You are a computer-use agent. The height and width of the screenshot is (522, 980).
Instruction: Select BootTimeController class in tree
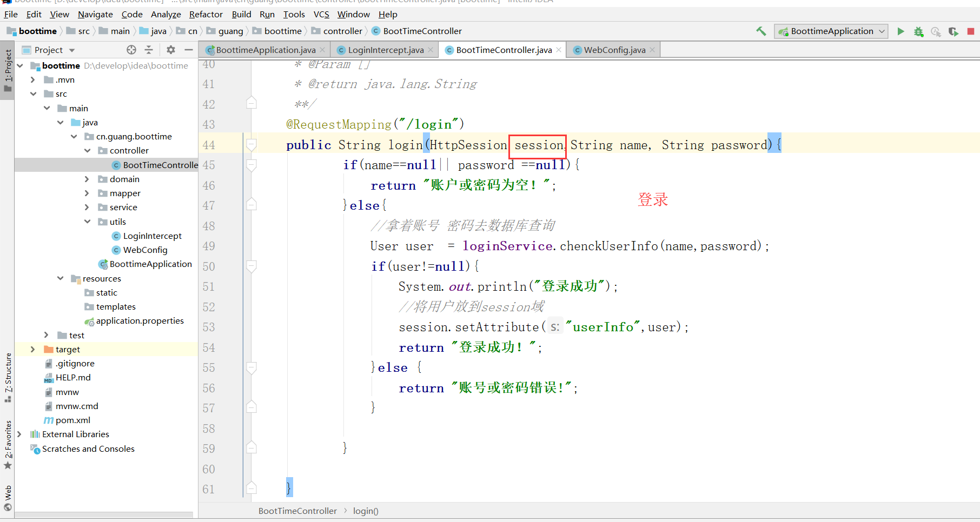[x=155, y=165]
